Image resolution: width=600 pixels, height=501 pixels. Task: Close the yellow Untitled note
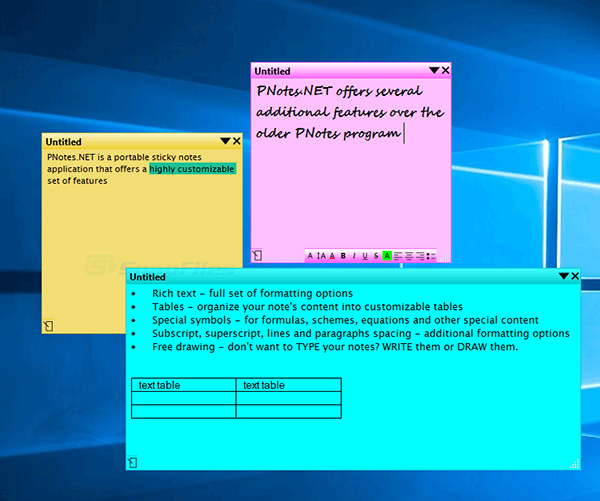coord(237,142)
